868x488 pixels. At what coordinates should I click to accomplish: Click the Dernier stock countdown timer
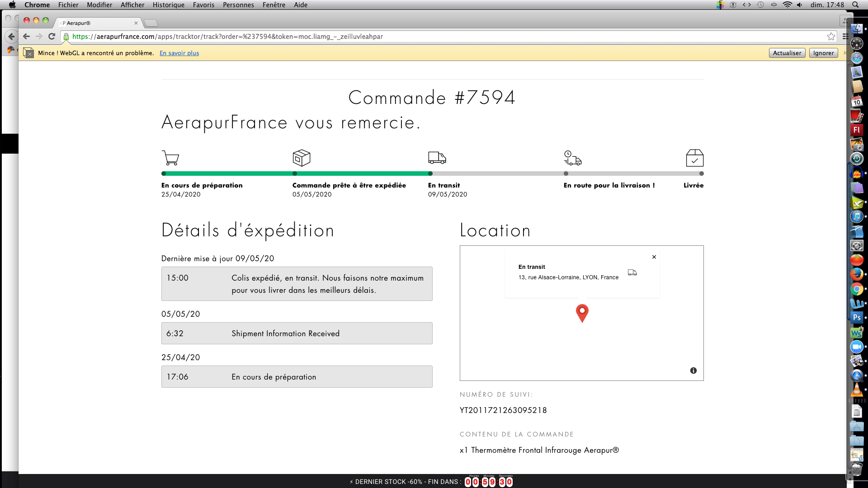(489, 482)
